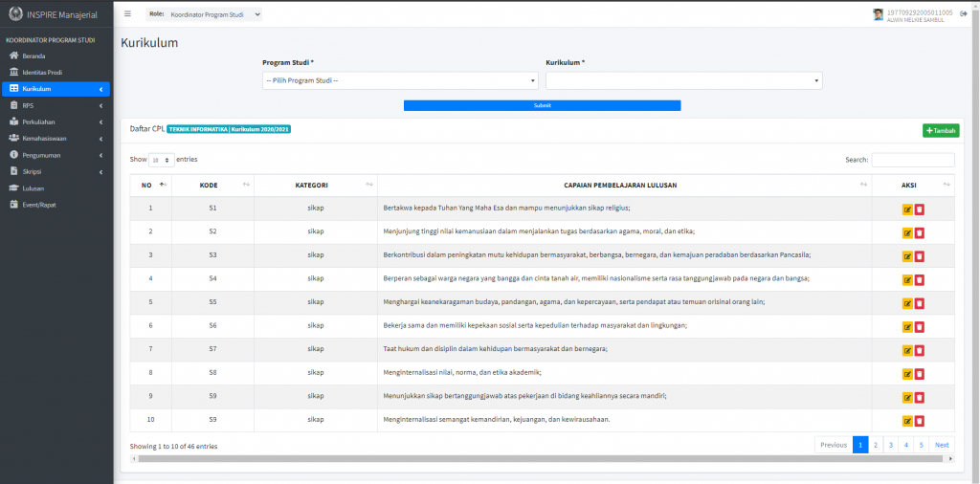Viewport: 980px width, 484px height.
Task: Expand the Pengumuman sidebar menu
Action: (x=56, y=155)
